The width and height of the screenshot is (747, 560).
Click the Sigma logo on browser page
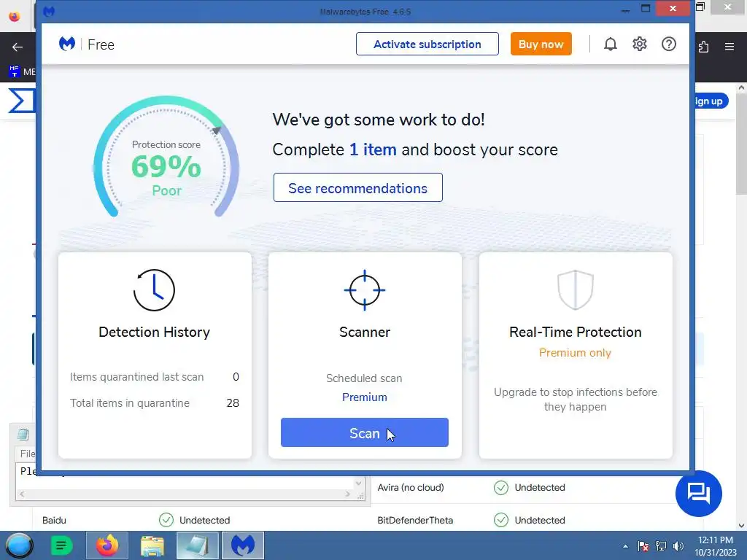pos(22,101)
